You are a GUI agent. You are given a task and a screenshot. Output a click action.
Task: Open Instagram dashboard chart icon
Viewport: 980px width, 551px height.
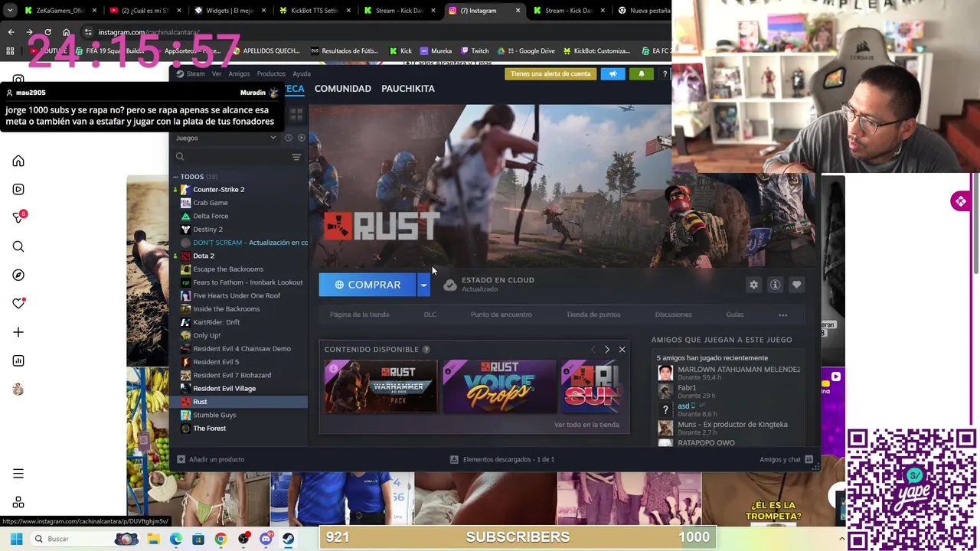pos(18,360)
